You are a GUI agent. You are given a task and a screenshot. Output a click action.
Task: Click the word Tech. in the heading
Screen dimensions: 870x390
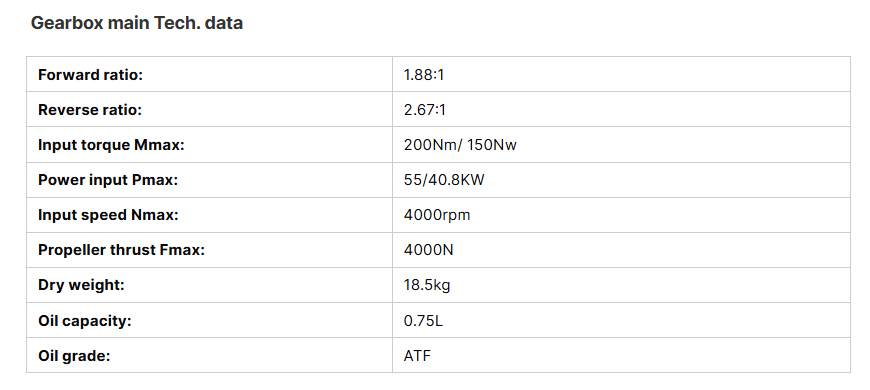tap(177, 23)
